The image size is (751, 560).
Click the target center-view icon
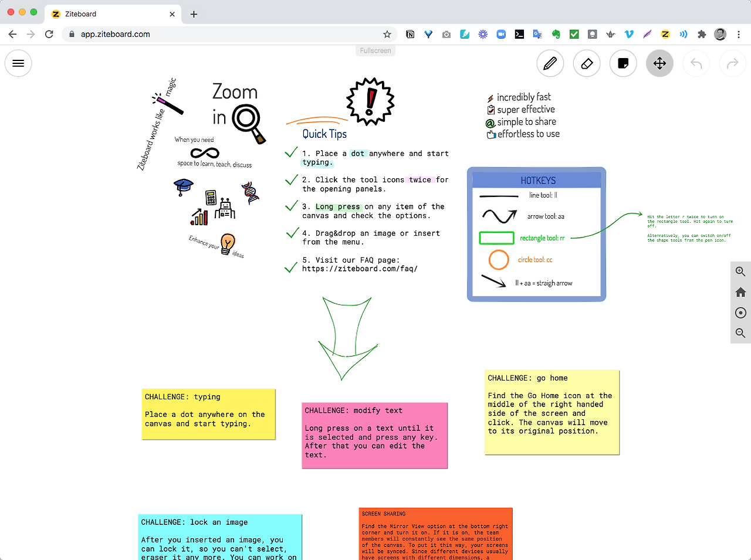pyautogui.click(x=740, y=313)
